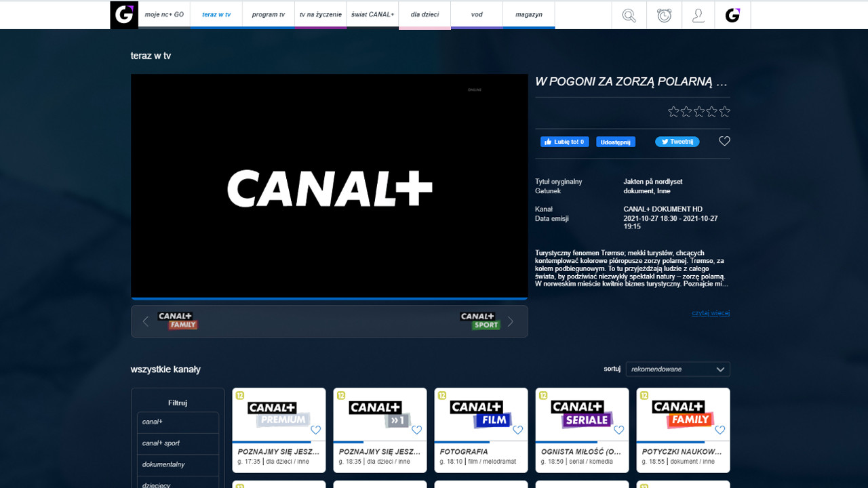868x488 pixels.
Task: Click OGNISTA MIŁOŚĆ program title
Action: click(x=581, y=451)
